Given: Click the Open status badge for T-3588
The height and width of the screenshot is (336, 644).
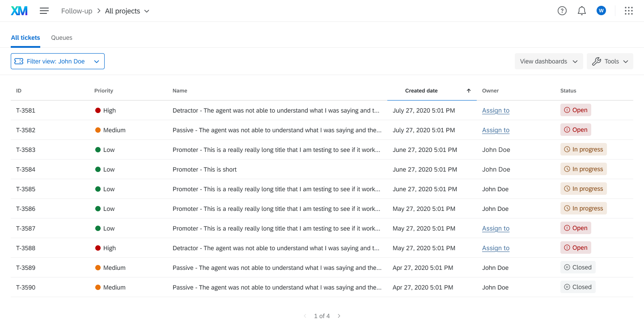Looking at the screenshot, I should (x=576, y=248).
